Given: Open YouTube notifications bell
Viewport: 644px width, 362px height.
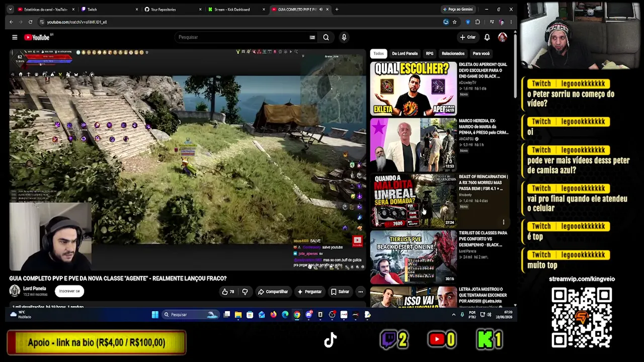Looking at the screenshot, I should (487, 37).
